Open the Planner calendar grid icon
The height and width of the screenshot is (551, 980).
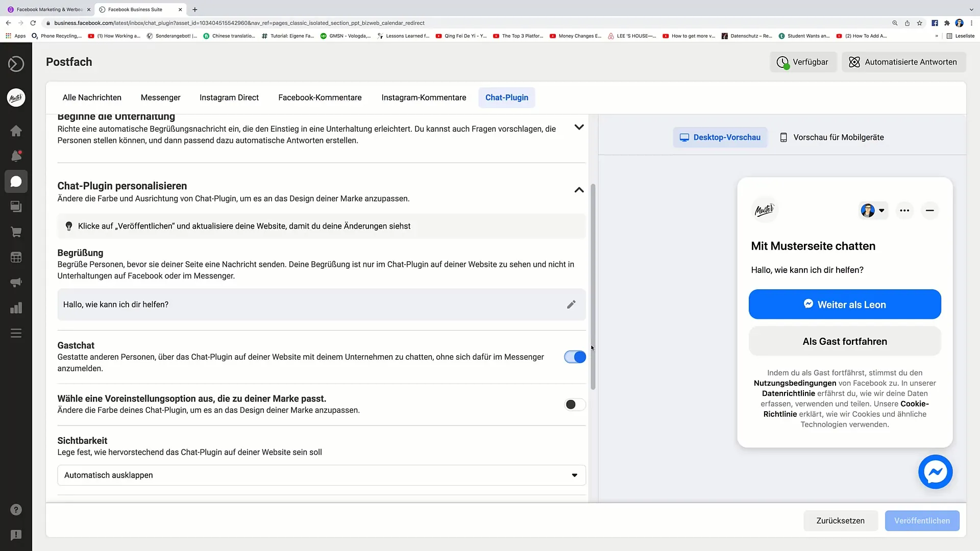(16, 257)
